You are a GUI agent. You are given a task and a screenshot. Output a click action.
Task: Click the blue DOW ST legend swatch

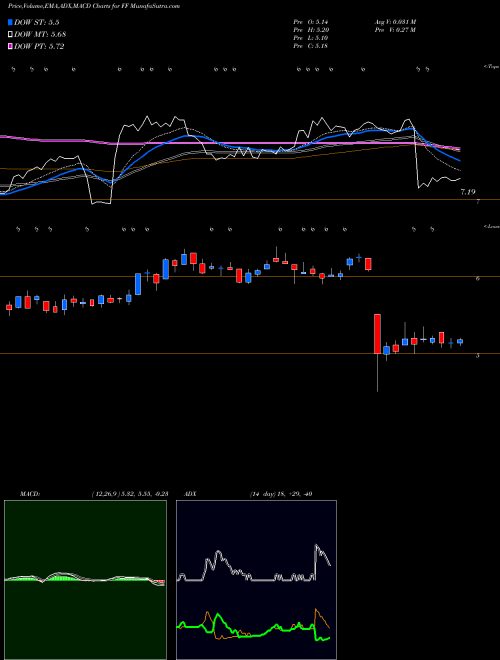tap(10, 22)
